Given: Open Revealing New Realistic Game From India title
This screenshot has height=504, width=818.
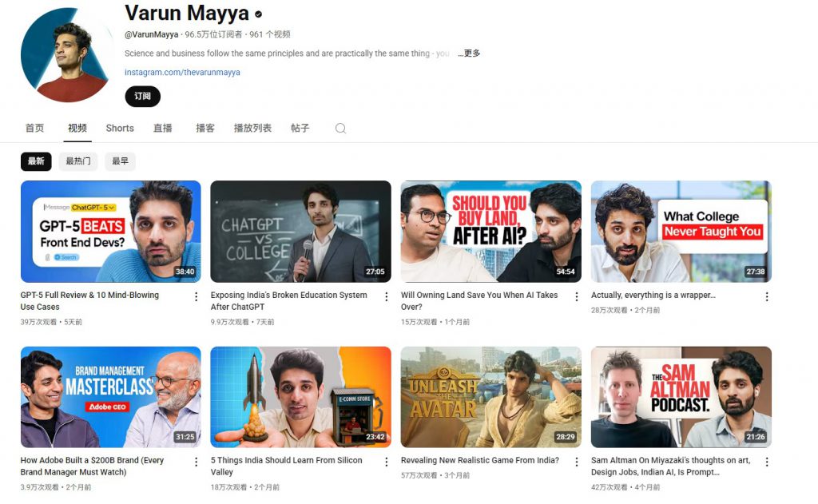Looking at the screenshot, I should pos(480,461).
